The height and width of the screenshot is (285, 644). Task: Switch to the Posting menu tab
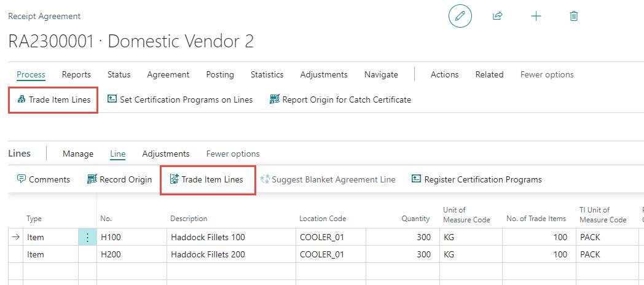(220, 74)
